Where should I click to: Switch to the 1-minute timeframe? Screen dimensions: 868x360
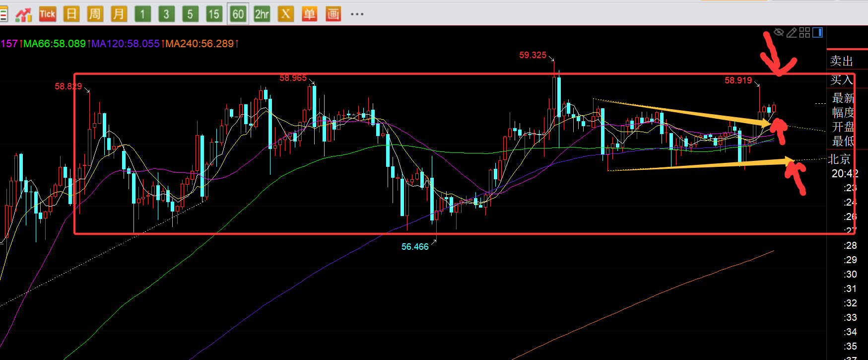click(x=142, y=14)
